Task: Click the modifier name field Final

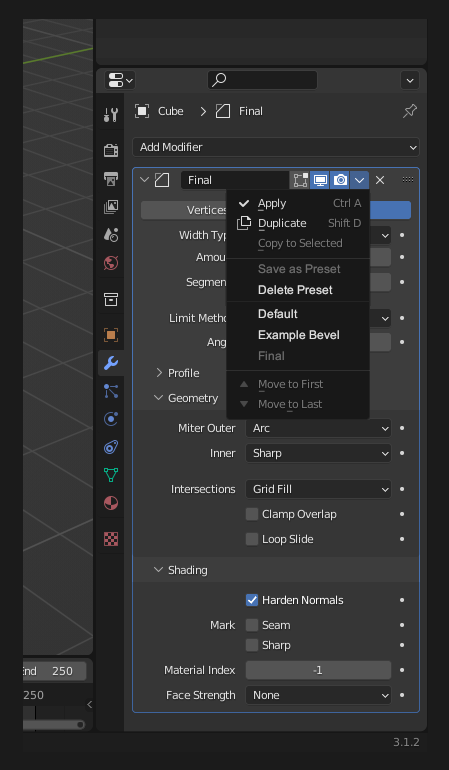Action: click(235, 180)
